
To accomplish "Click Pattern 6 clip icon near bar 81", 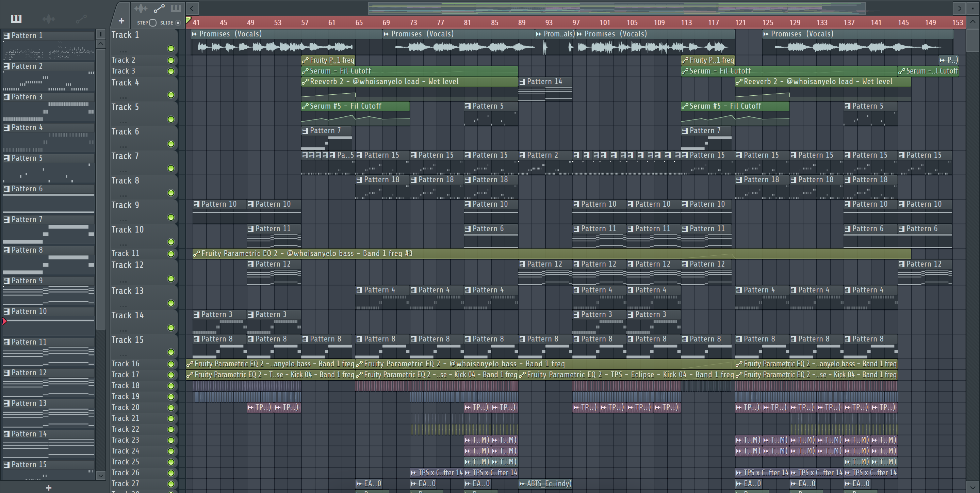I will [x=468, y=229].
